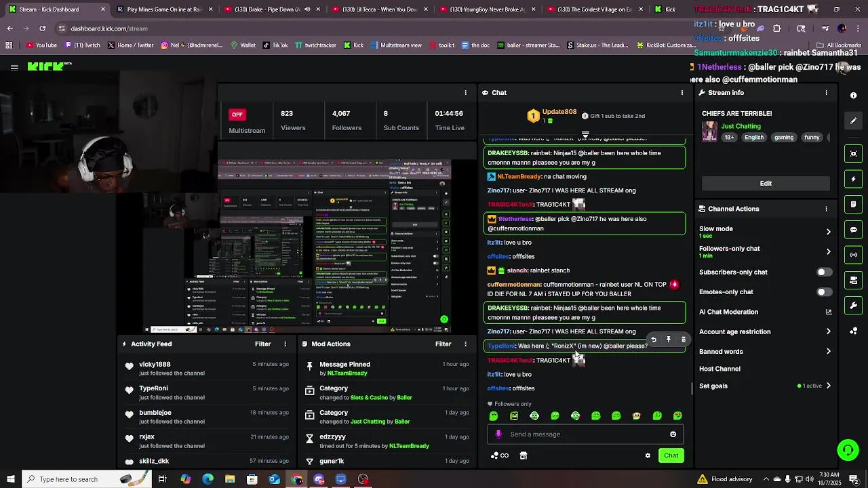Toggle the lightning bolt widget icon in the sidebar
868x488 pixels.
click(853, 179)
